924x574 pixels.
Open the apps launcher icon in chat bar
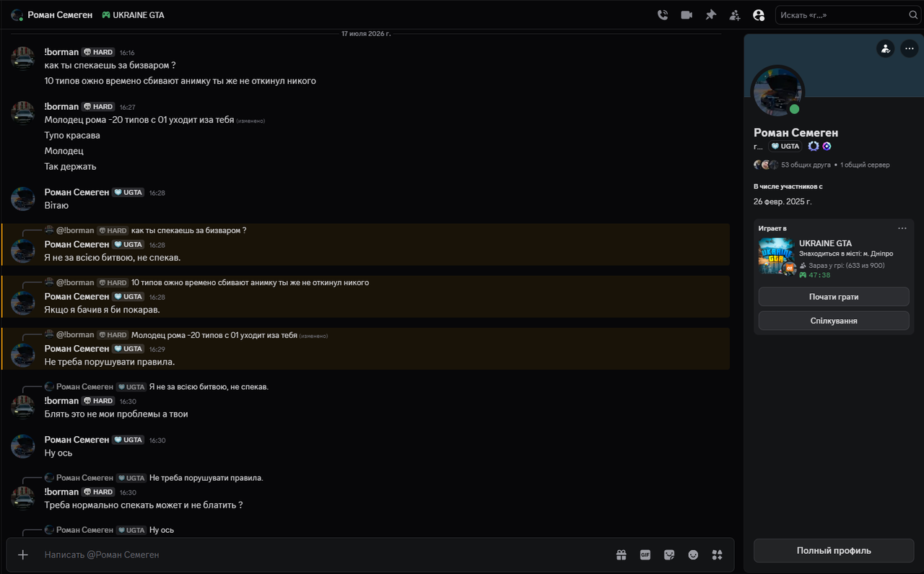pos(717,555)
